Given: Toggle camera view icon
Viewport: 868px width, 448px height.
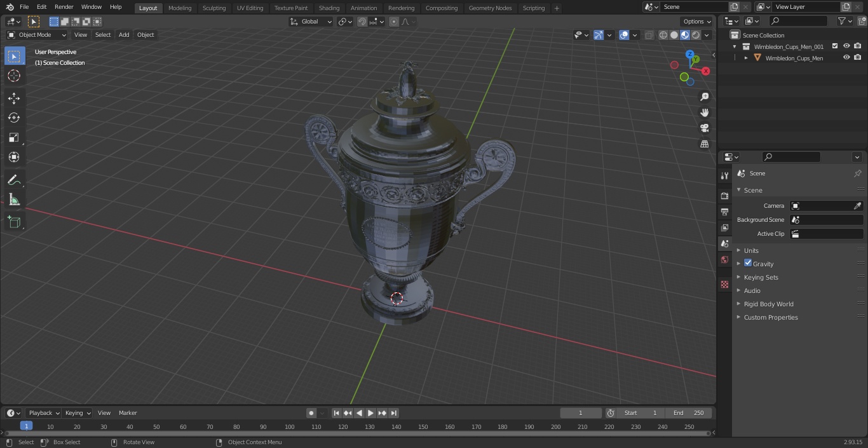Looking at the screenshot, I should click(704, 128).
